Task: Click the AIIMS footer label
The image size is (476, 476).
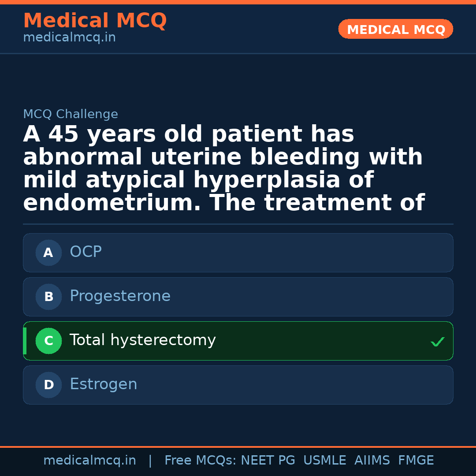Action: pyautogui.click(x=372, y=461)
